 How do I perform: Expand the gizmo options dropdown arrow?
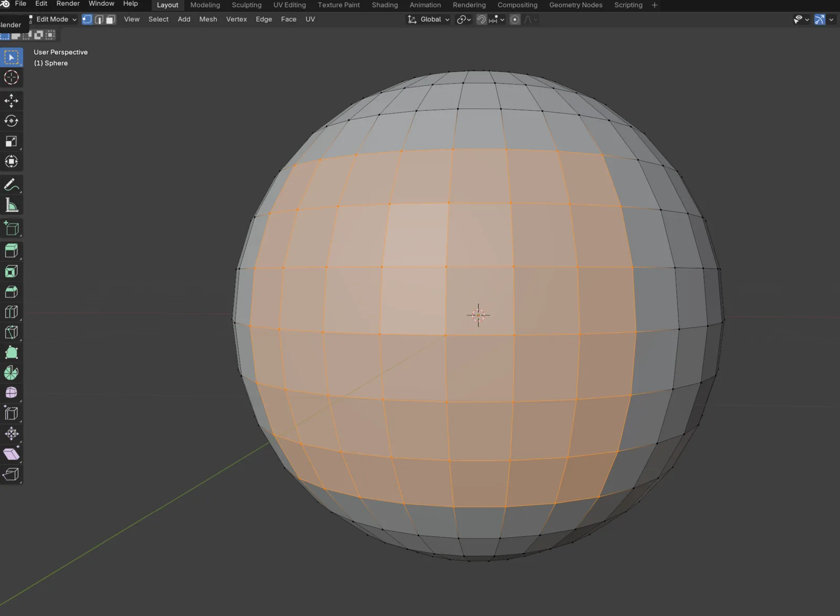point(831,19)
